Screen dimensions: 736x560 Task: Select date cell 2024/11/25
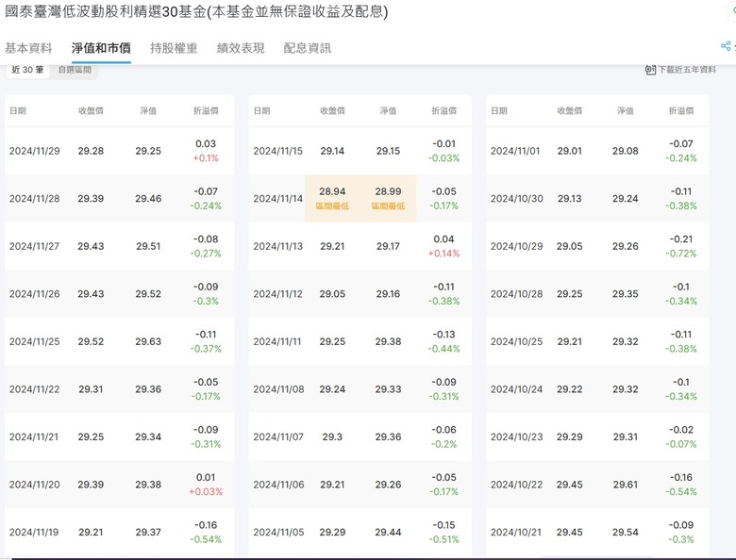35,341
